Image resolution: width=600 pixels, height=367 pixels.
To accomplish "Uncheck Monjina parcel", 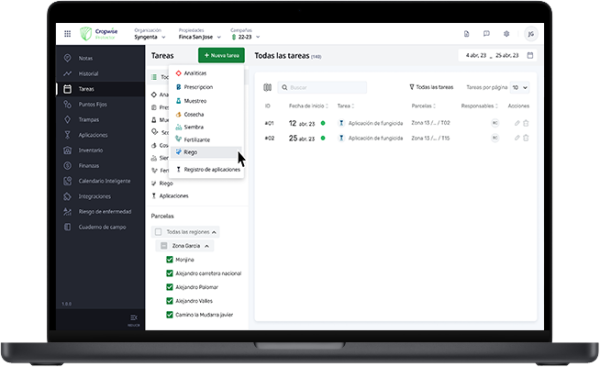I will (170, 259).
